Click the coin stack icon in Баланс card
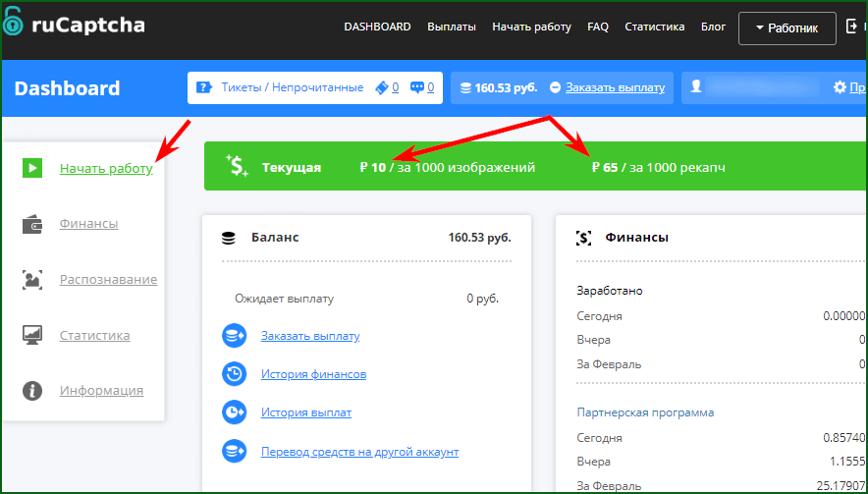 tap(228, 238)
